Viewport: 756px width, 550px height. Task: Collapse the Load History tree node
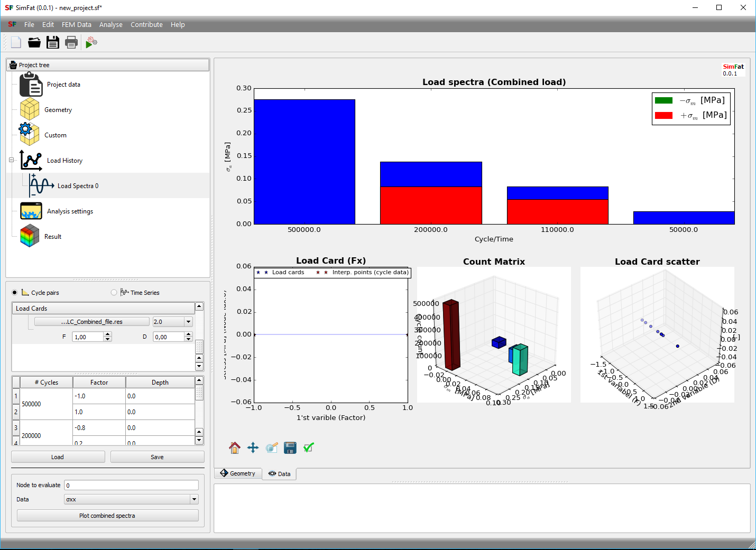[11, 160]
